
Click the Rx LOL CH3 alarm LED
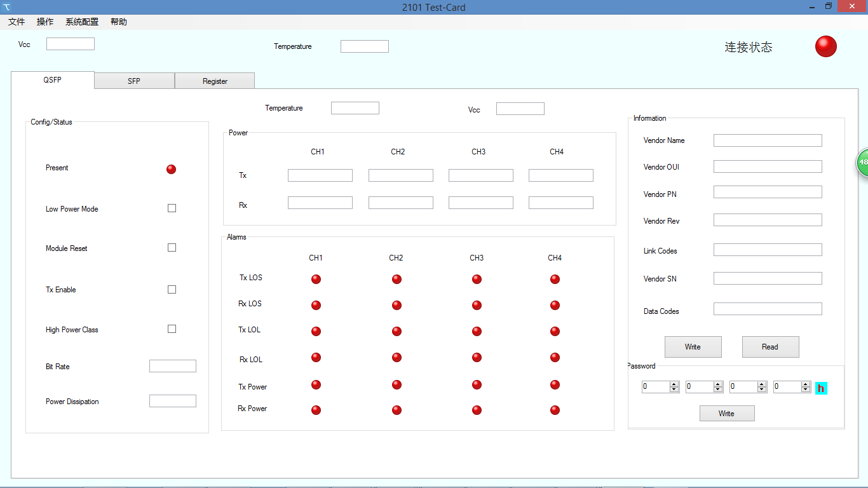click(477, 357)
